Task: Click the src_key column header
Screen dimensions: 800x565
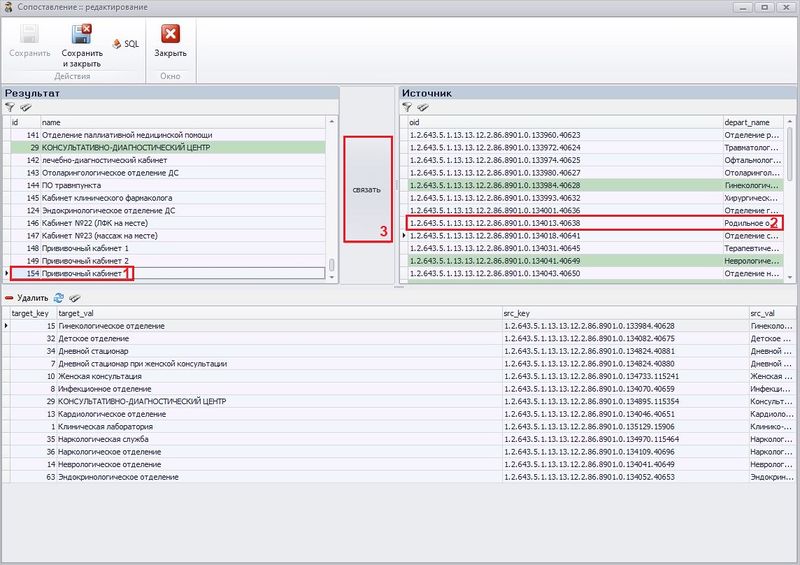Action: pos(620,313)
